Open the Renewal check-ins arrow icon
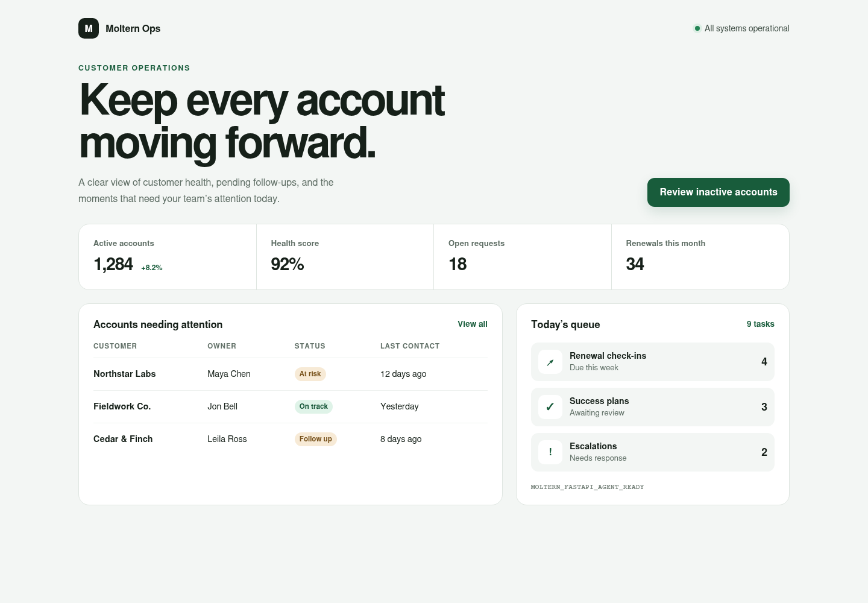 pyautogui.click(x=550, y=362)
